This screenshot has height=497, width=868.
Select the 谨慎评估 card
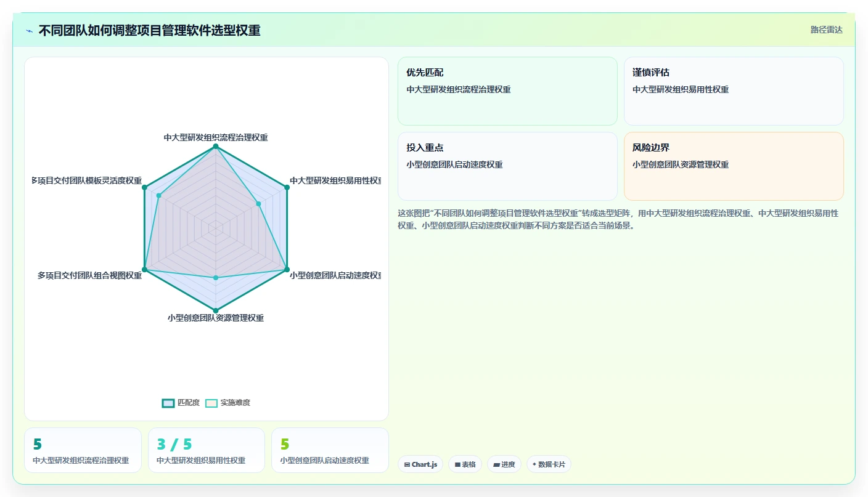(x=734, y=91)
